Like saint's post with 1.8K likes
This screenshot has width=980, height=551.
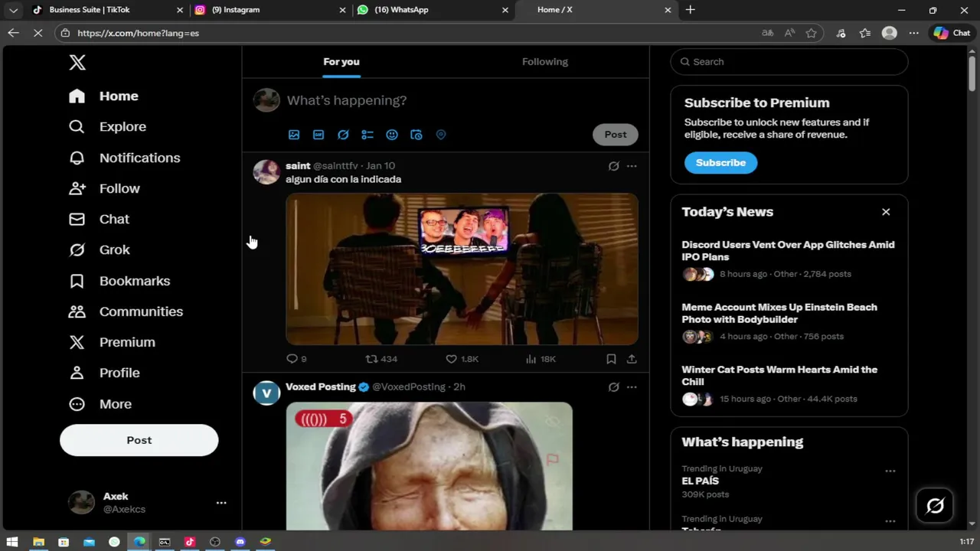pyautogui.click(x=462, y=359)
